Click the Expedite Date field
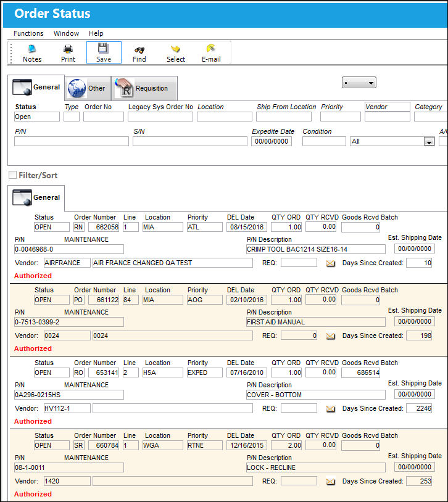 (272, 141)
